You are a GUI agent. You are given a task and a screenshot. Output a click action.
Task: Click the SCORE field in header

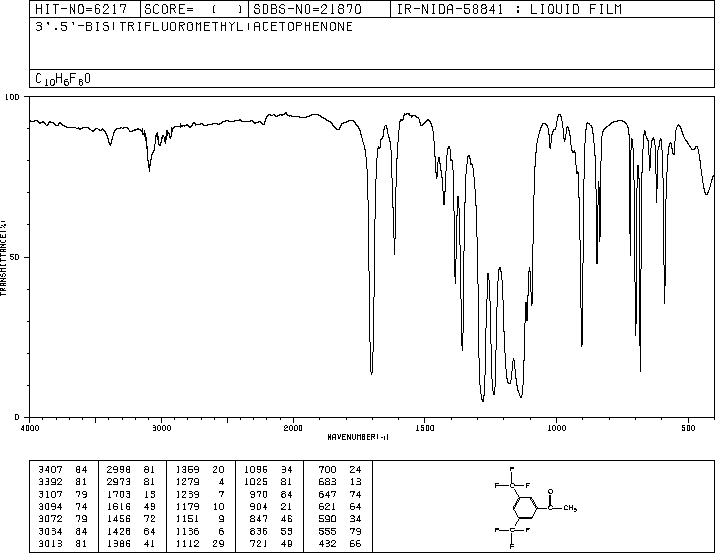(x=194, y=9)
